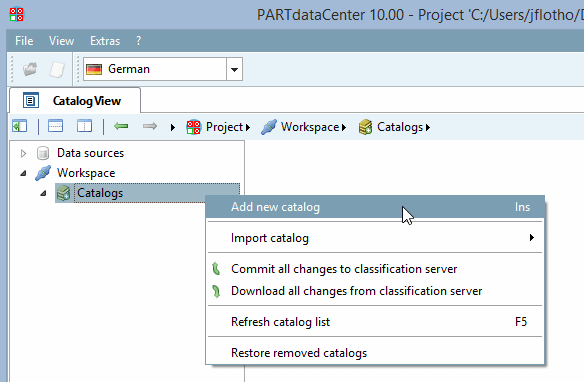The width and height of the screenshot is (584, 382).
Task: Expand the Data sources tree node
Action: [23, 153]
